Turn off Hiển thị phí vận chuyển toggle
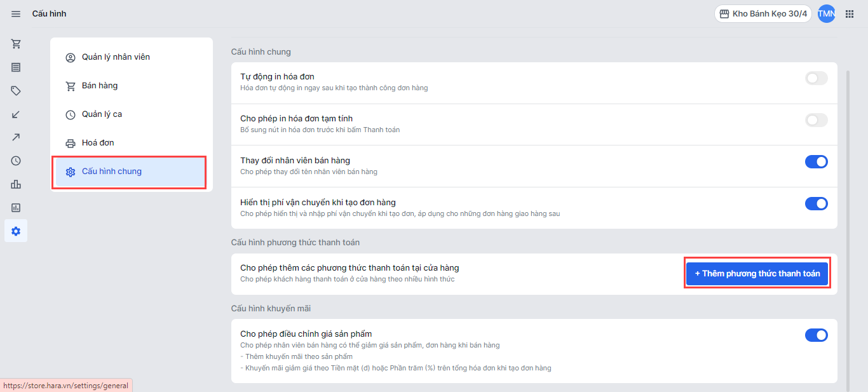The image size is (868, 392). click(816, 203)
